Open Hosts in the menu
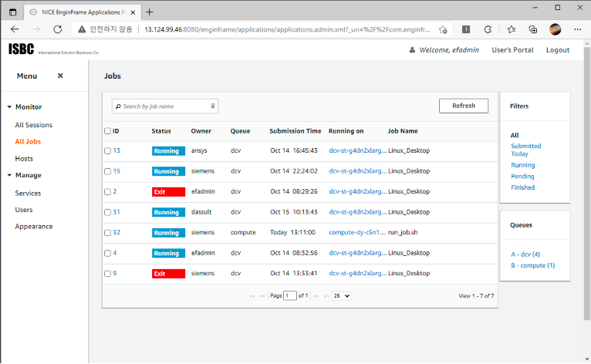Screen dimensions: 591x364 [x=24, y=159]
